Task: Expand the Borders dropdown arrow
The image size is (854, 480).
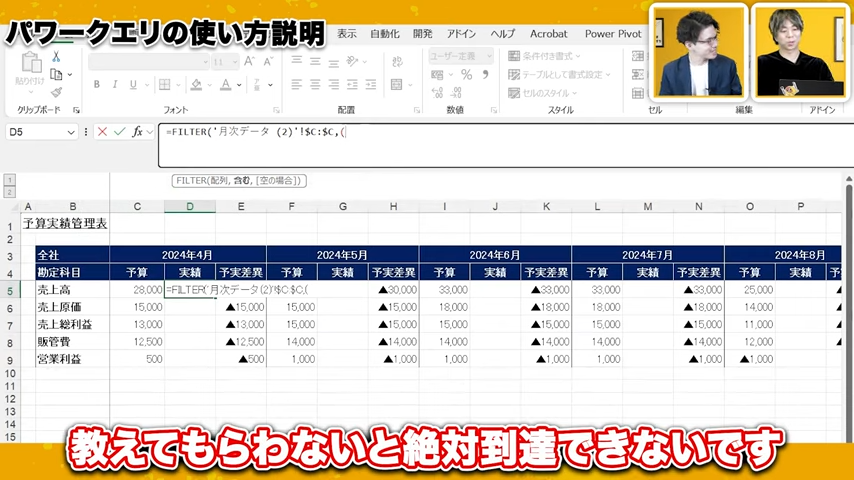Action: pyautogui.click(x=178, y=85)
